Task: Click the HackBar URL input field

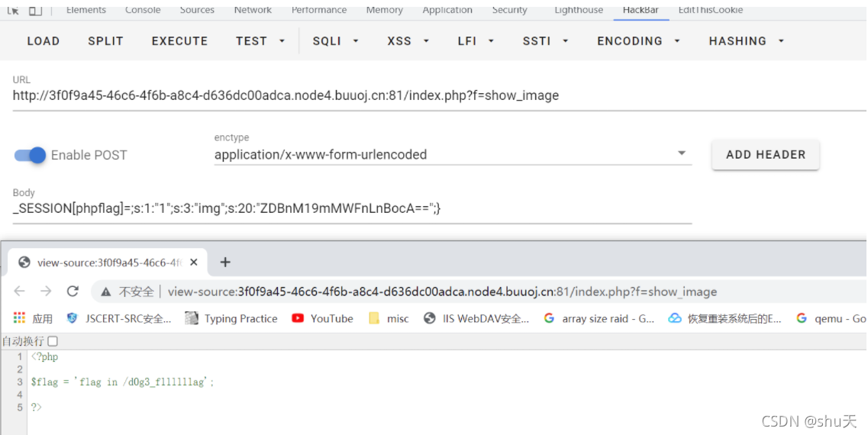Action: pyautogui.click(x=439, y=95)
